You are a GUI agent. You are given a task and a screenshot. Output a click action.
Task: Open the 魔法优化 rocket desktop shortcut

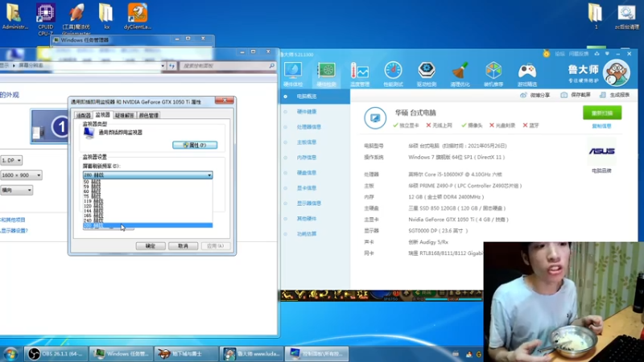(x=76, y=19)
